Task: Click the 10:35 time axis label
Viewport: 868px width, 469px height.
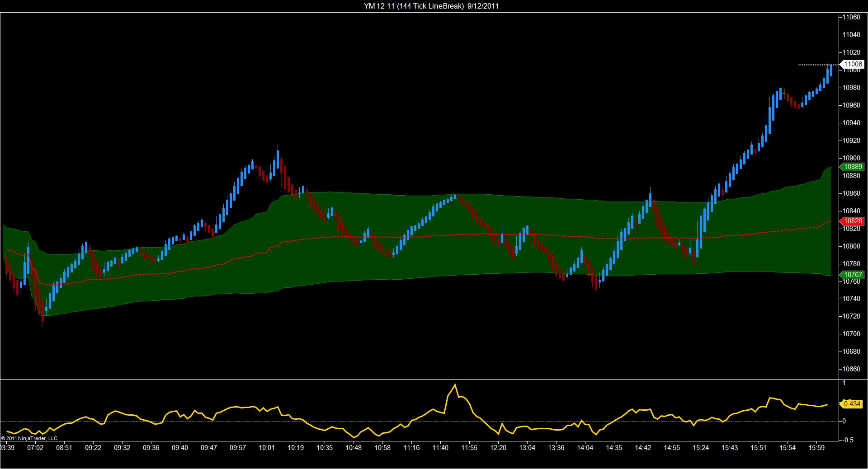Action: 325,448
